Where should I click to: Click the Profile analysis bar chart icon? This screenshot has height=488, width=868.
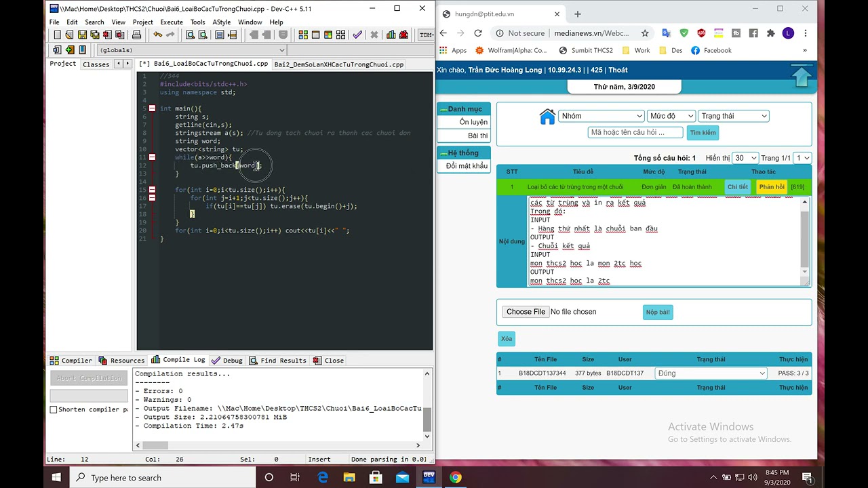pyautogui.click(x=391, y=35)
